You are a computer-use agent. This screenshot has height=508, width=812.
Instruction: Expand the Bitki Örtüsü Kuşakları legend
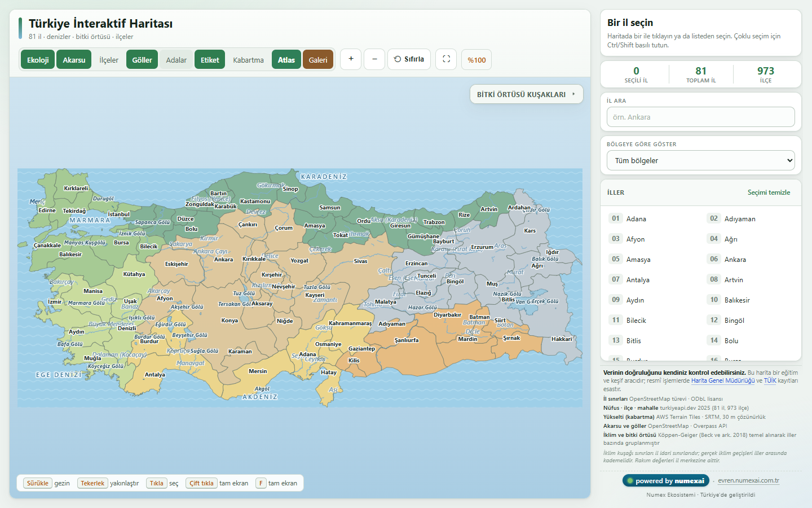point(527,94)
